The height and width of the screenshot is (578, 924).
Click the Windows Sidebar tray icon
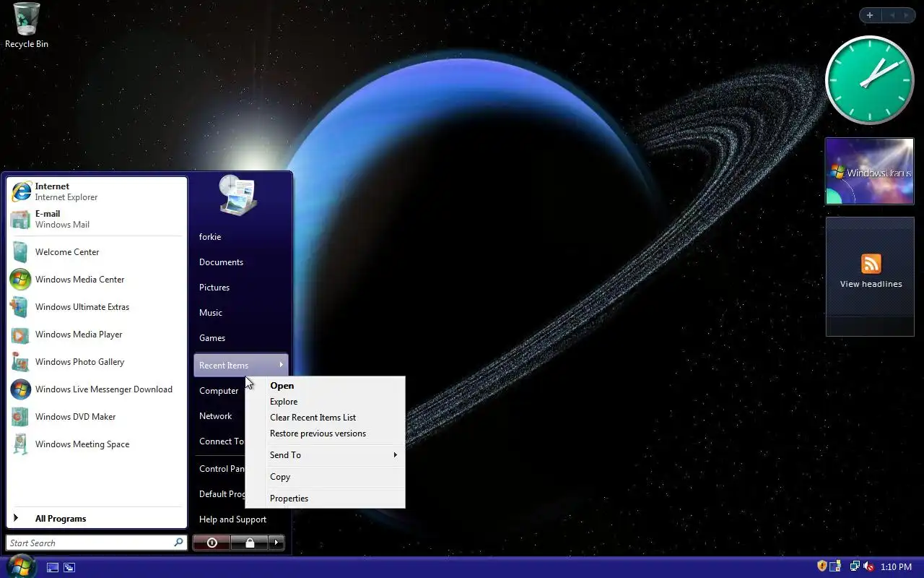835,566
